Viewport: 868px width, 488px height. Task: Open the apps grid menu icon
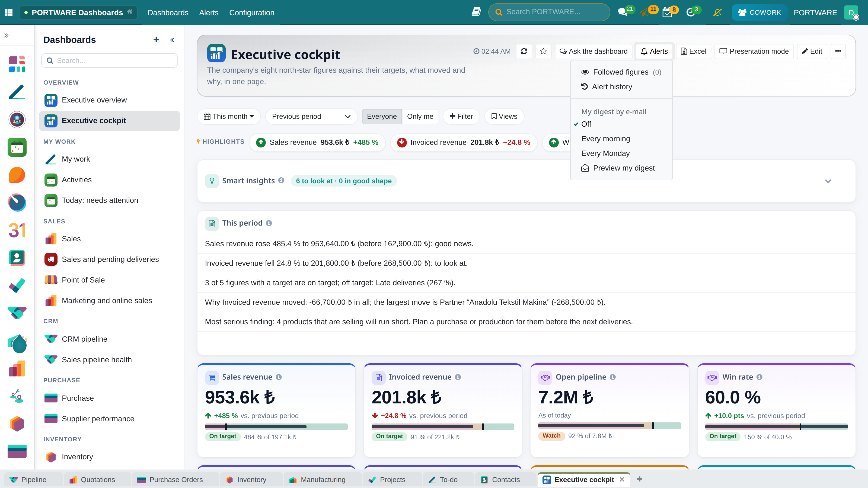click(9, 12)
